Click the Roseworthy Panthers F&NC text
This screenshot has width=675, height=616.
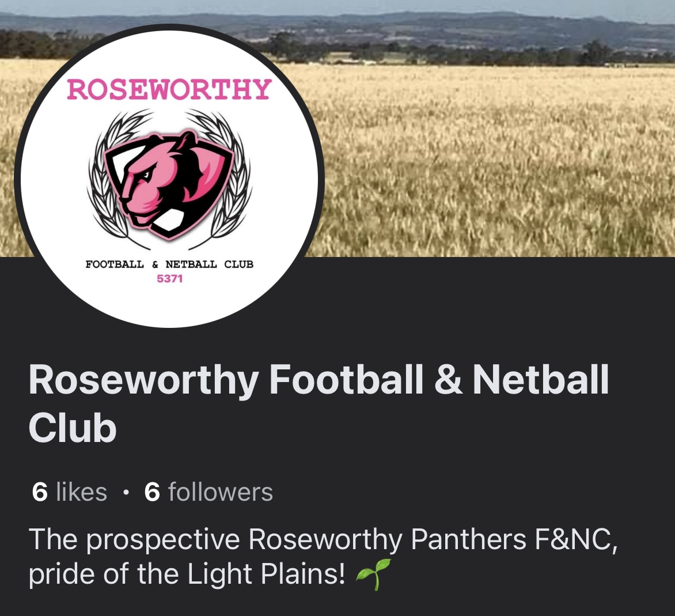433,539
